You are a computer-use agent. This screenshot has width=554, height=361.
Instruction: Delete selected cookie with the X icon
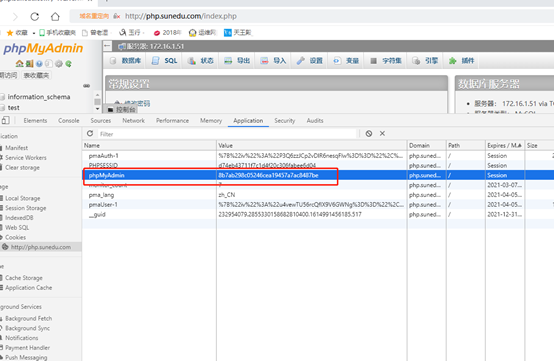(x=382, y=134)
